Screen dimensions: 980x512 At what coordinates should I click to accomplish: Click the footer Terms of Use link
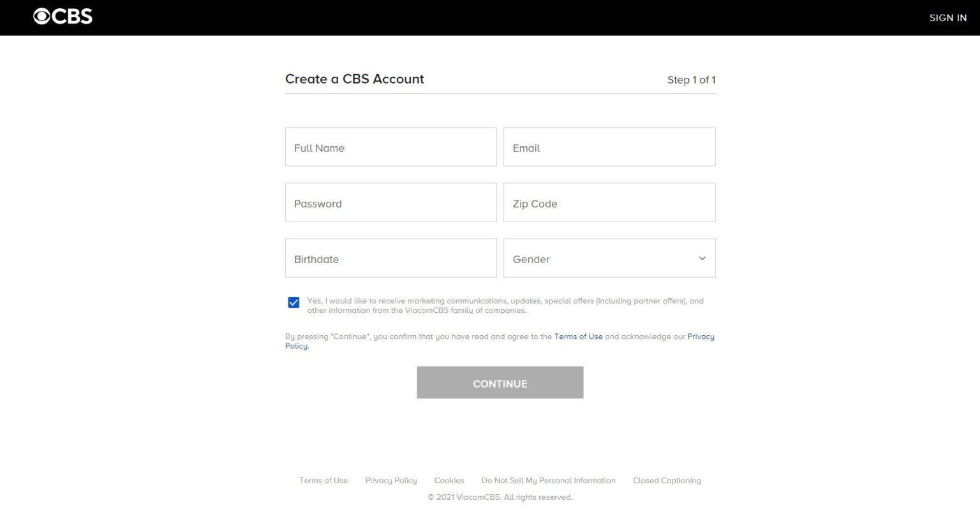point(323,481)
